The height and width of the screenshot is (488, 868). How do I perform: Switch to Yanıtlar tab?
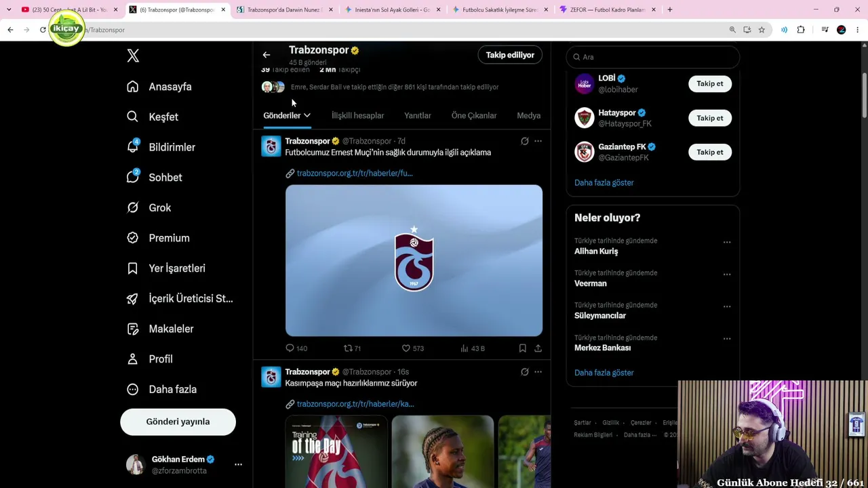[x=418, y=115]
